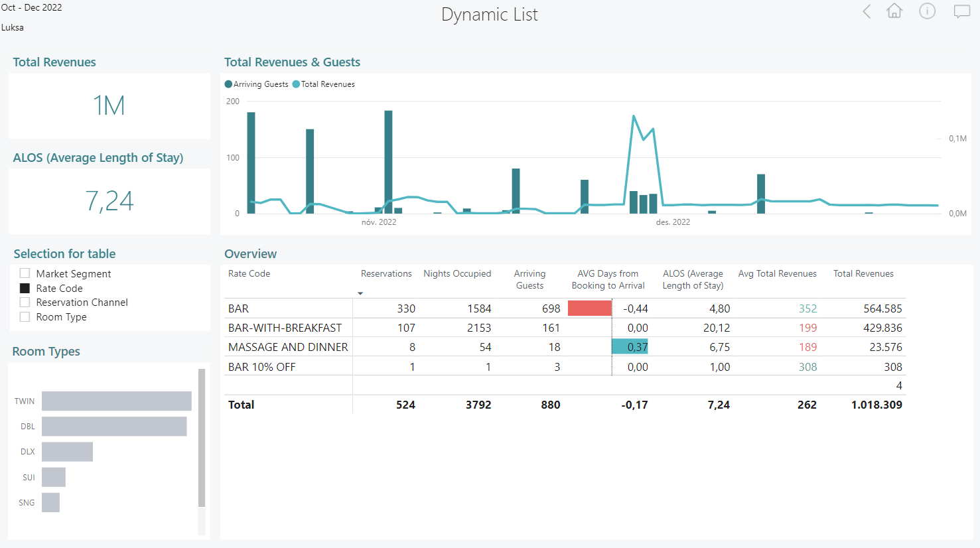Image resolution: width=980 pixels, height=548 pixels.
Task: Select the BAR-WITH-BREAKFAST rate code row
Action: click(285, 328)
